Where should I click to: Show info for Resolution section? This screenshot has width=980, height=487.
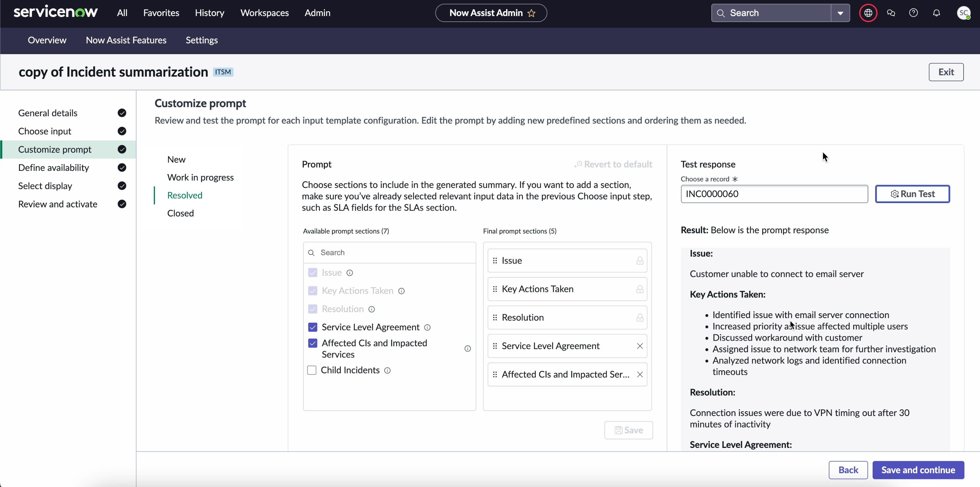[372, 310]
